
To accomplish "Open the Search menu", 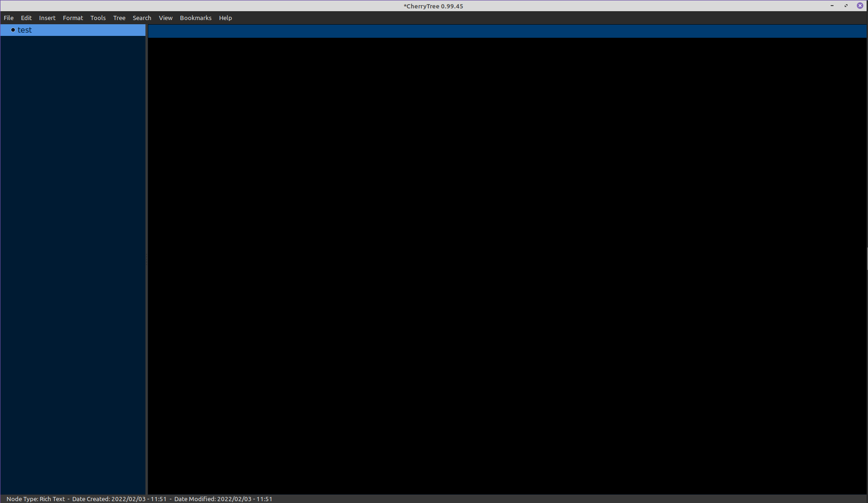I will coord(142,18).
